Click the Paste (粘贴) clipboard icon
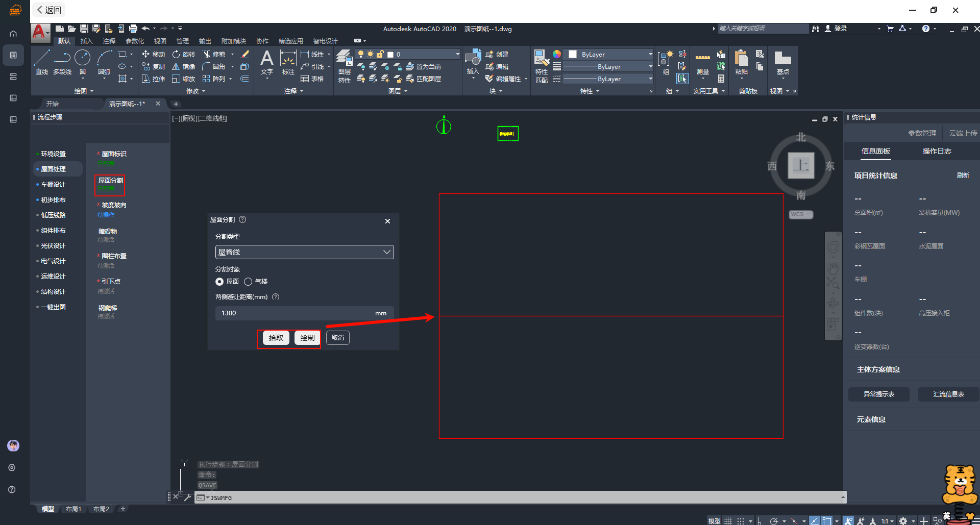 [x=741, y=62]
